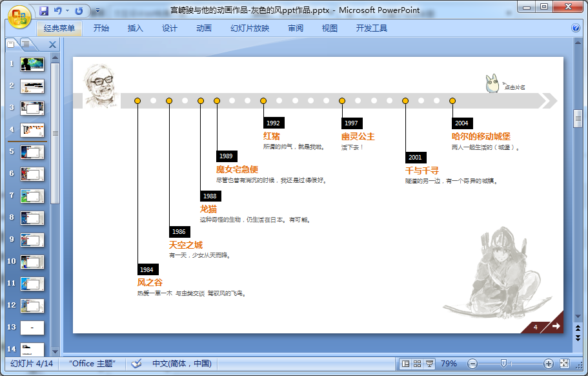
Task: Save the presentation with the floppy icon
Action: (x=44, y=11)
